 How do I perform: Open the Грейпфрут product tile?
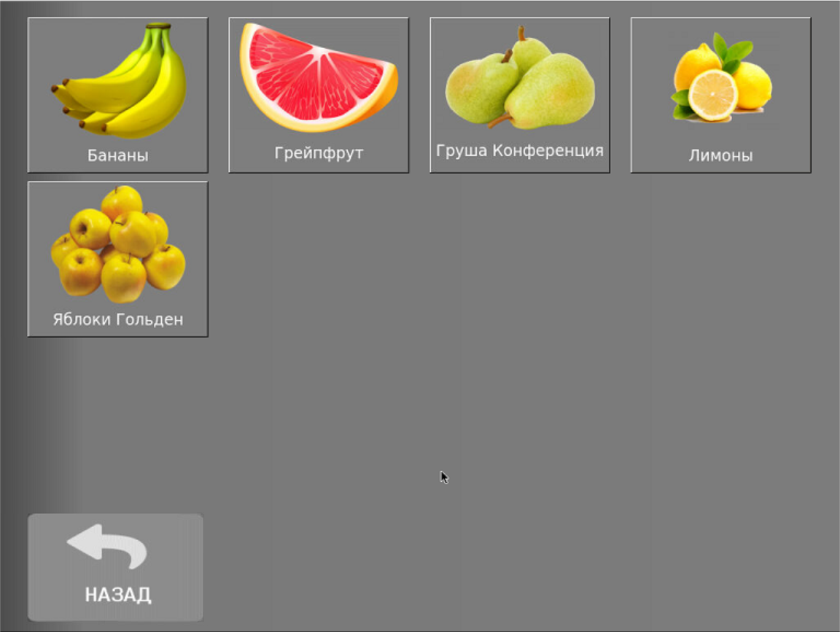(319, 95)
